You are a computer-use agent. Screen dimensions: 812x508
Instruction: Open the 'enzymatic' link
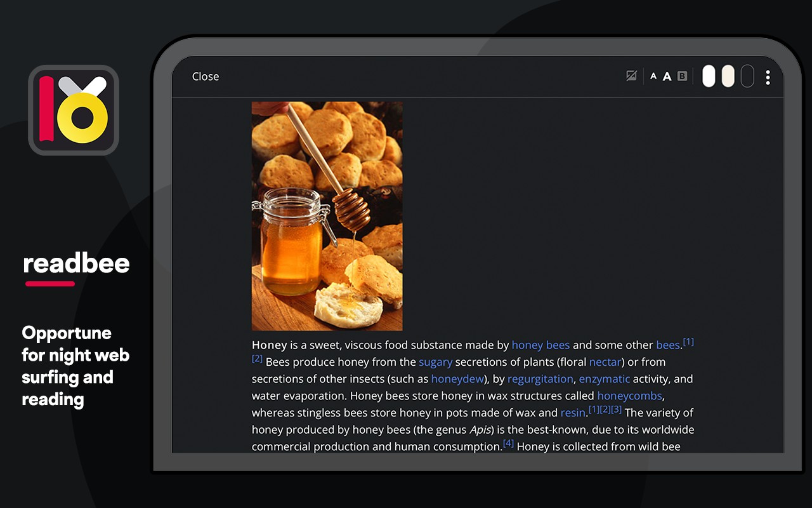(604, 379)
